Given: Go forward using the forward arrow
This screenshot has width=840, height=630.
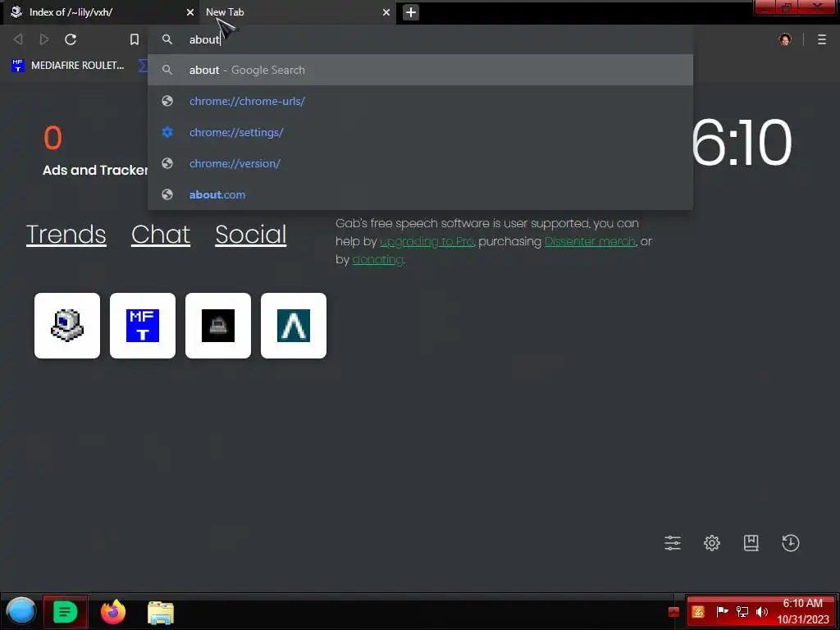Looking at the screenshot, I should pyautogui.click(x=44, y=39).
